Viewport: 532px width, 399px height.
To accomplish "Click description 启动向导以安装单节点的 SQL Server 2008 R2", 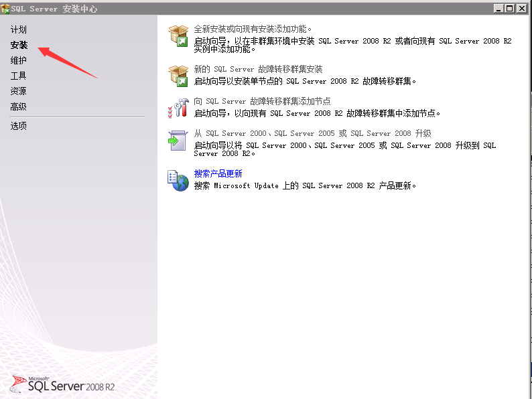I will pyautogui.click(x=305, y=81).
